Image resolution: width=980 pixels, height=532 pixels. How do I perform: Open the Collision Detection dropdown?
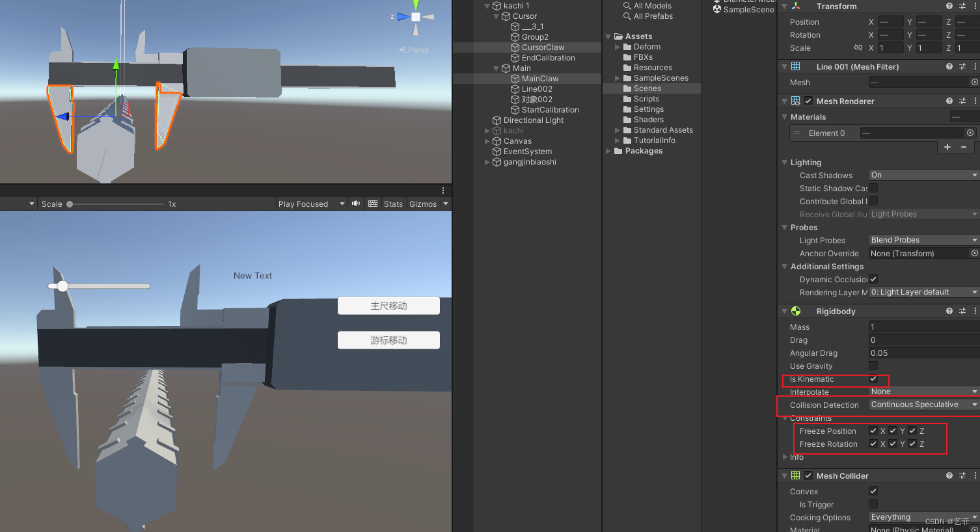click(x=923, y=405)
